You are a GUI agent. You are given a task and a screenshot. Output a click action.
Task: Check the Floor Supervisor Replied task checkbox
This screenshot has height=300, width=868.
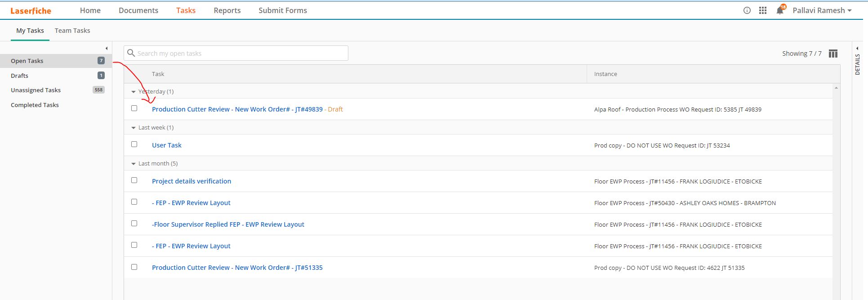[x=134, y=224]
